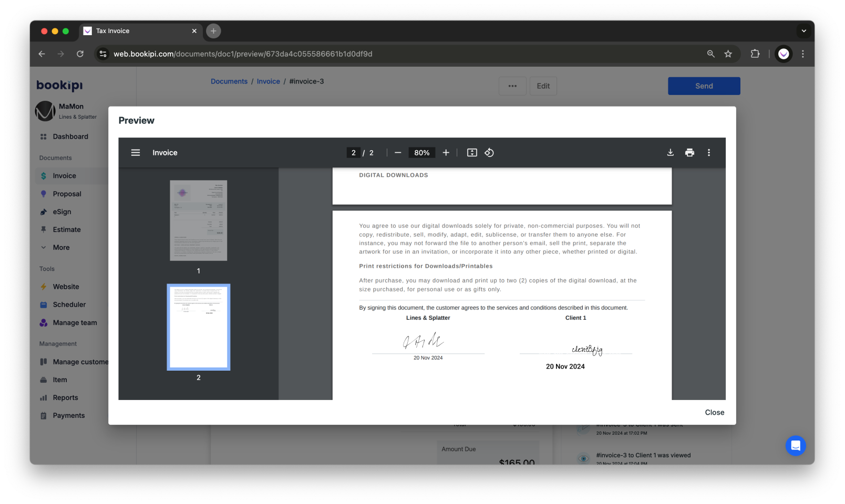Send the invoice with the Send button
This screenshot has height=504, width=845.
[x=704, y=86]
